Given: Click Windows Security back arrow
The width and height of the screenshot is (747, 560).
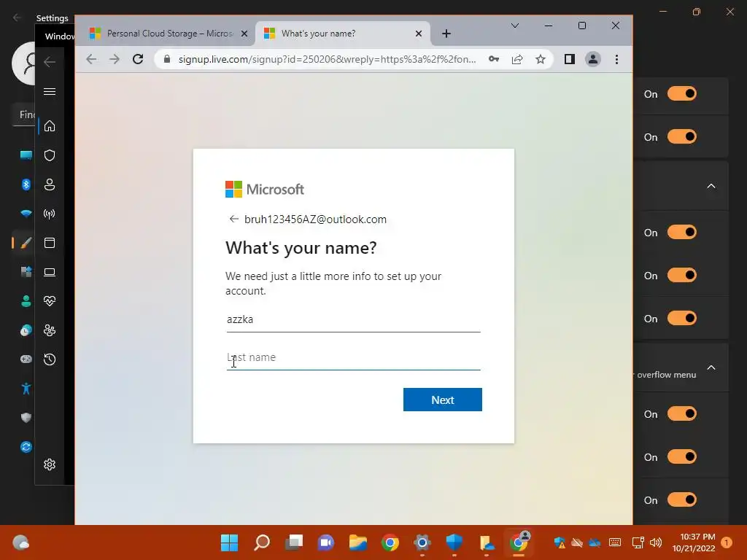Looking at the screenshot, I should pos(50,62).
